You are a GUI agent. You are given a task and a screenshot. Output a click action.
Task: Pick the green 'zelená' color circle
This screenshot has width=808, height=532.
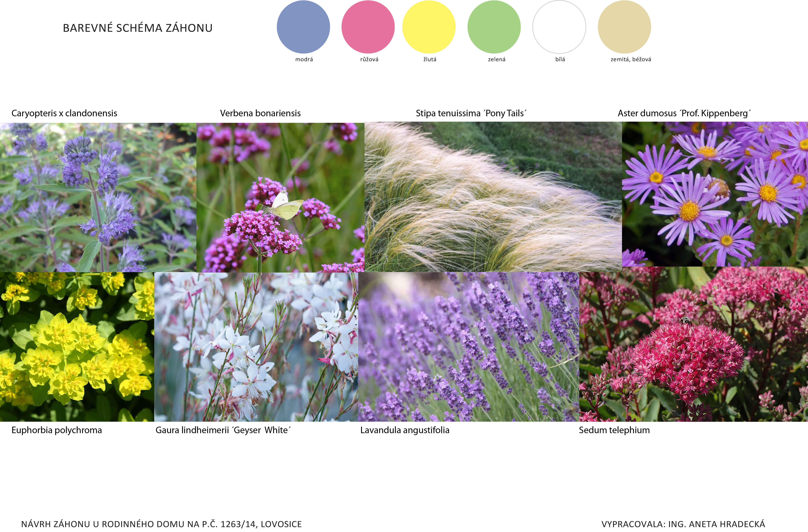pos(494,27)
